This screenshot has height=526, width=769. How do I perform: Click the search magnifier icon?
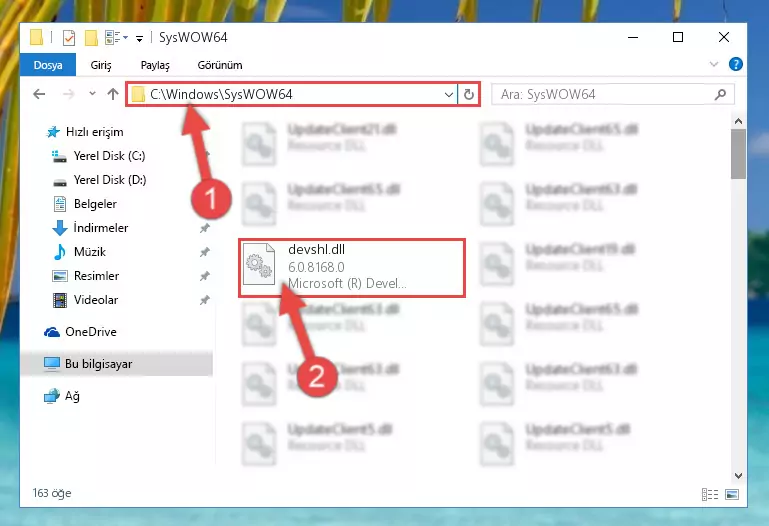coord(720,94)
